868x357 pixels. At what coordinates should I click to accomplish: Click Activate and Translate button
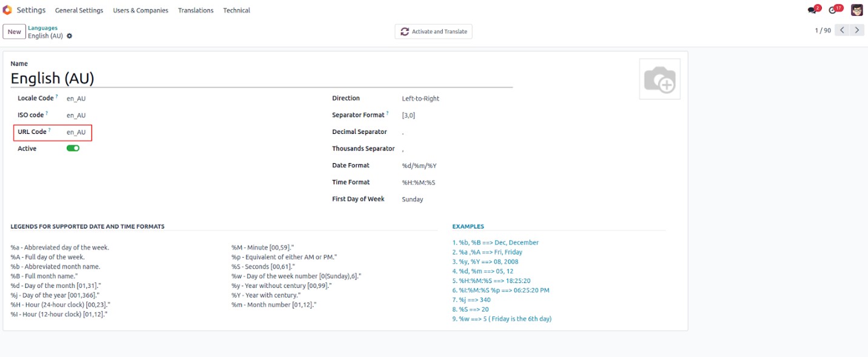433,32
